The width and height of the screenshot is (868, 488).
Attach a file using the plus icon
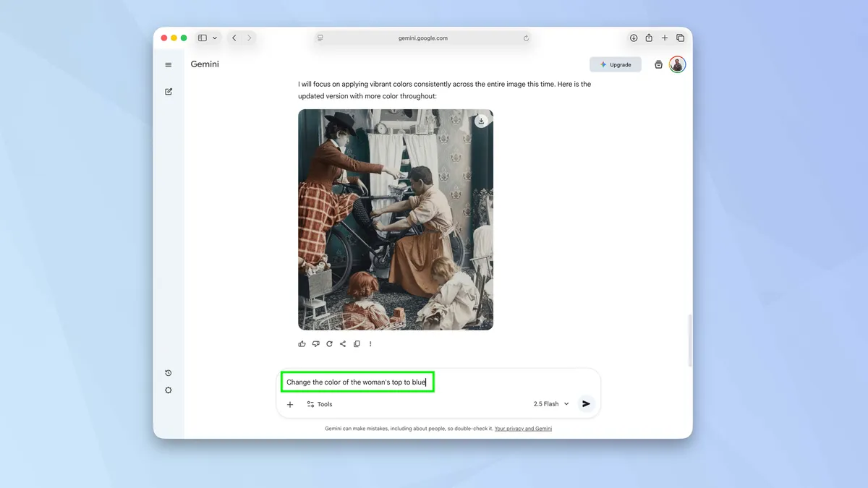tap(290, 404)
